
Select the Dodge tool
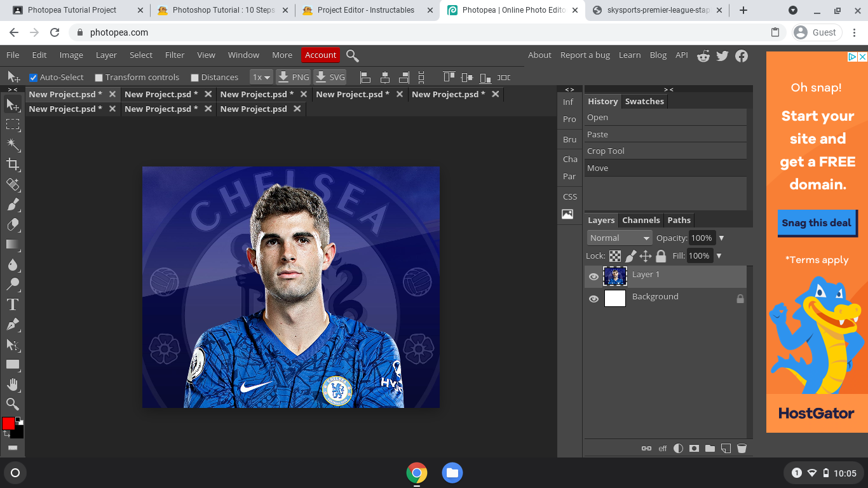tap(13, 285)
